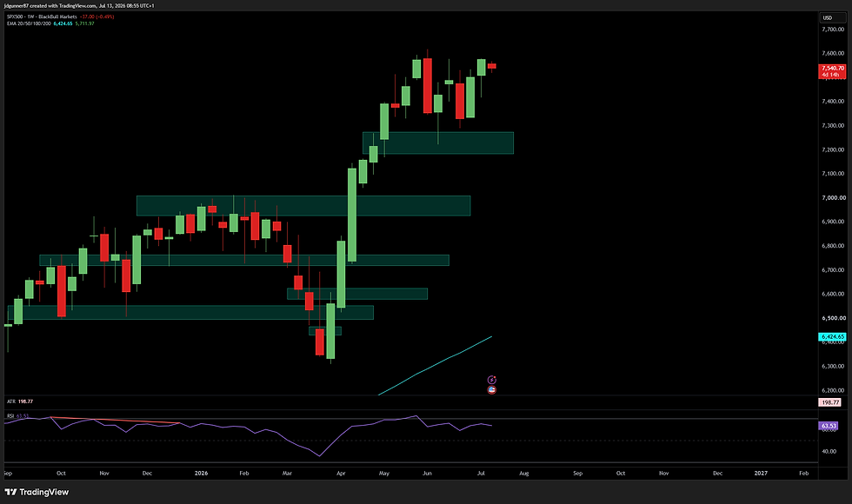Click the 2026 label on the time axis

click(x=201, y=473)
